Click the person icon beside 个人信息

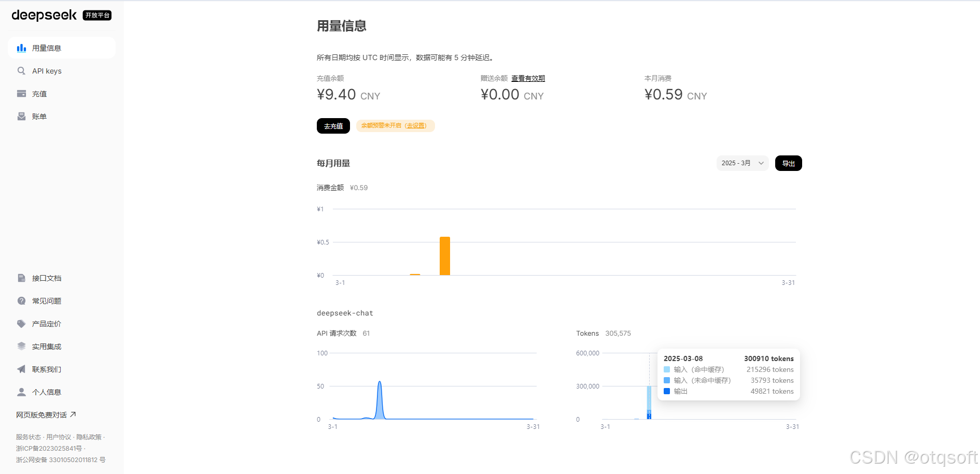tap(21, 392)
